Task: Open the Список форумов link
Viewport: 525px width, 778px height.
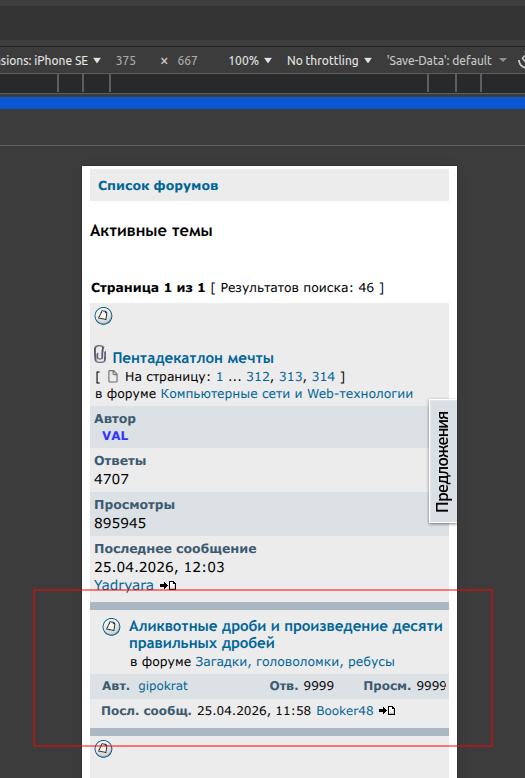Action: pos(158,186)
